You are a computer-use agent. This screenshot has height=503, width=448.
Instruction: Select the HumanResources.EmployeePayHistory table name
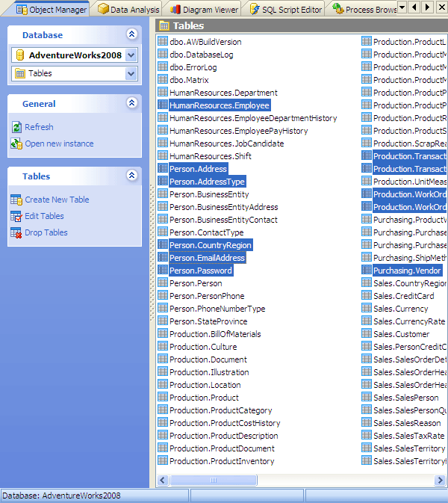(x=239, y=131)
